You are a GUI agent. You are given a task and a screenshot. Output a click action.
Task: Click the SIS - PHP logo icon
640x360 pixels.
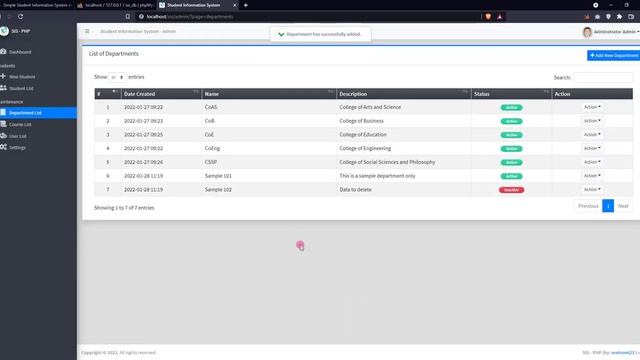(4, 31)
